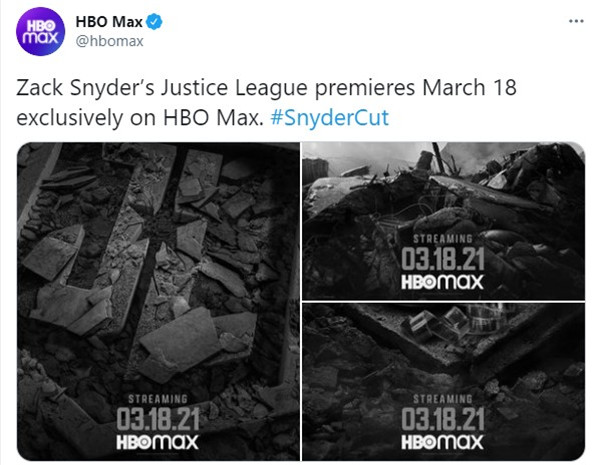Click STREAMING label in the left poster
The width and height of the screenshot is (600, 465).
pos(158,399)
